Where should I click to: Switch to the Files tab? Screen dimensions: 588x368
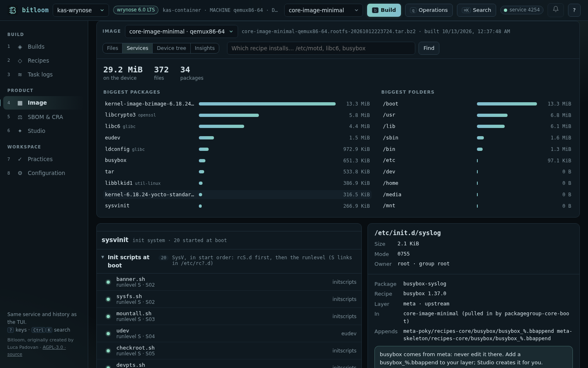pos(113,48)
